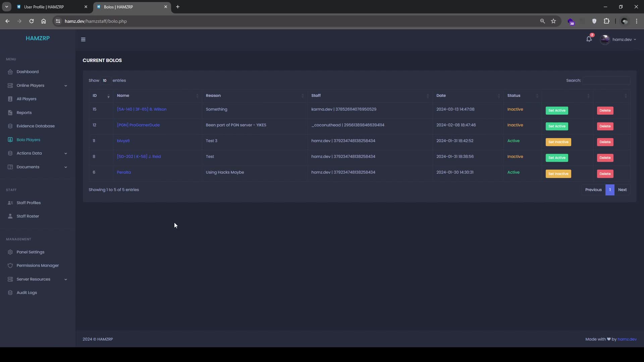The height and width of the screenshot is (362, 644).
Task: Open Panel Settings gear icon
Action: pos(10,252)
